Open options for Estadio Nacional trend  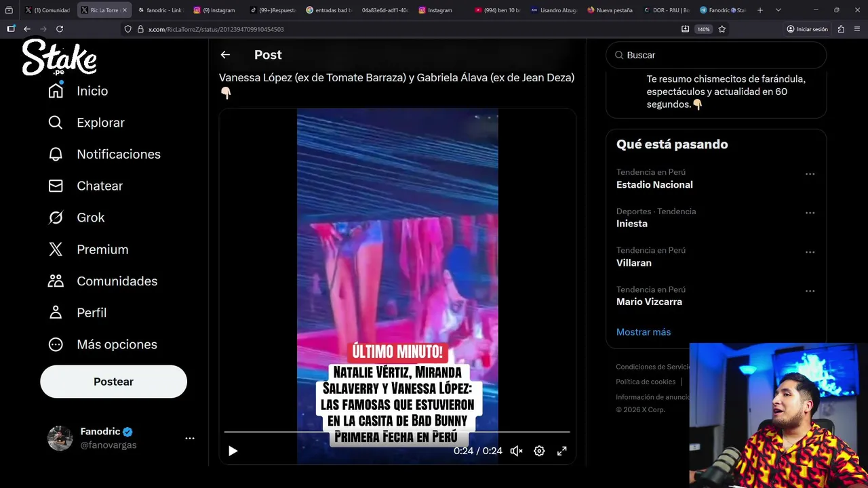pos(810,174)
